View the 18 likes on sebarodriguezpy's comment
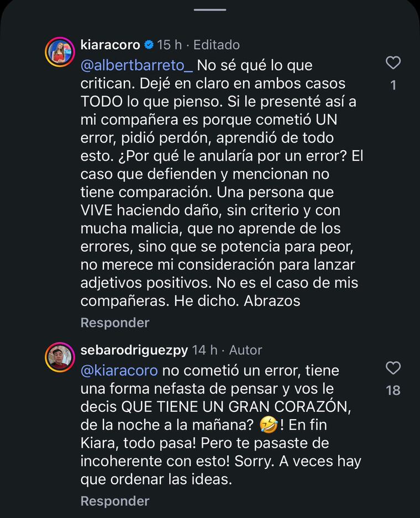Viewport: 420px width, 518px height. click(393, 390)
